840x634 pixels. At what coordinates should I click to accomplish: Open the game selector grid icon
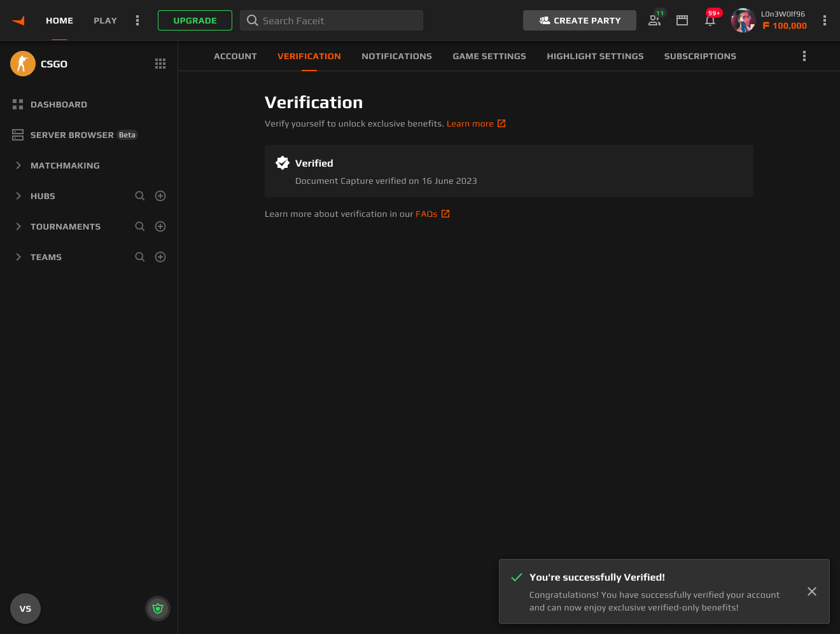click(x=160, y=64)
